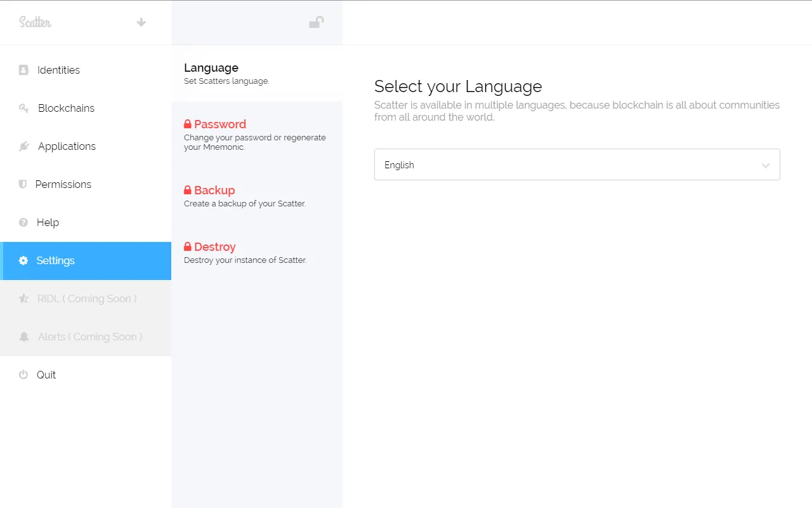
Task: Open the English language dropdown
Action: coord(577,164)
